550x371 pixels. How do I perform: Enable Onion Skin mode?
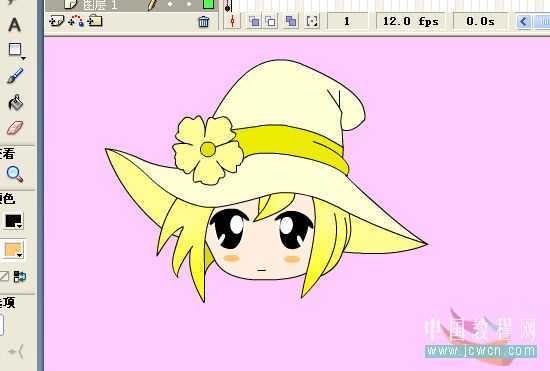(254, 21)
